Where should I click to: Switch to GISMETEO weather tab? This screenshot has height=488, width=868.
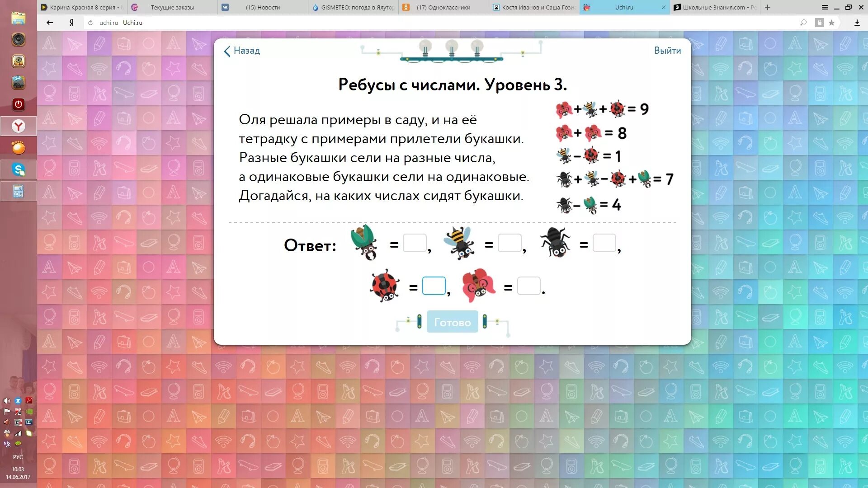(x=355, y=7)
